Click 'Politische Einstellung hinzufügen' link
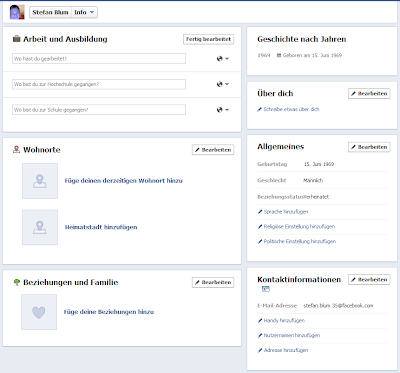This screenshot has width=400, height=373. (300, 241)
